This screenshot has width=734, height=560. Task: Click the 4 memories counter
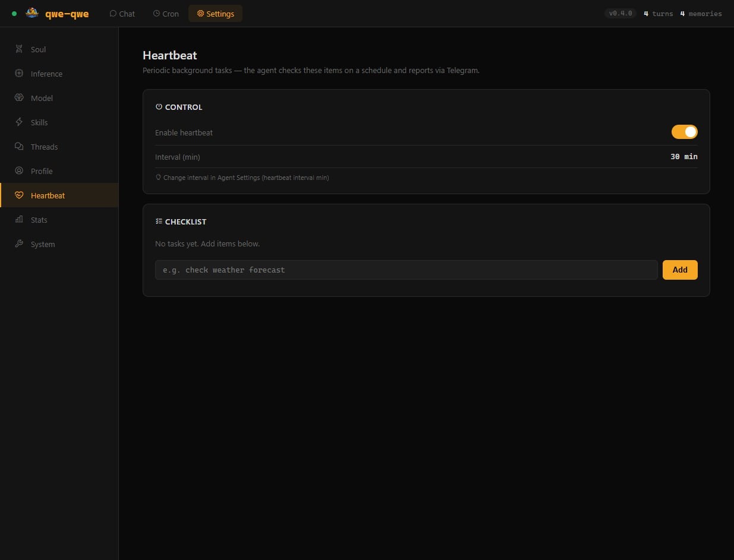coord(701,14)
